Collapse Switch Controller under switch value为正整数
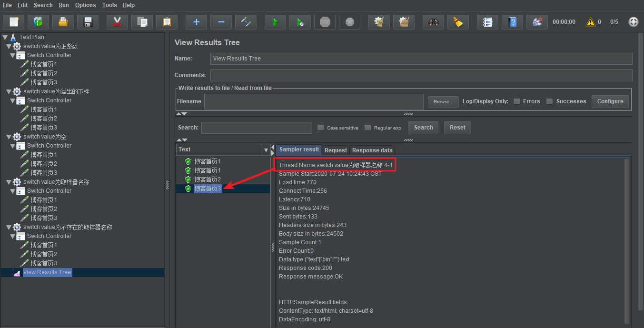 click(x=12, y=55)
